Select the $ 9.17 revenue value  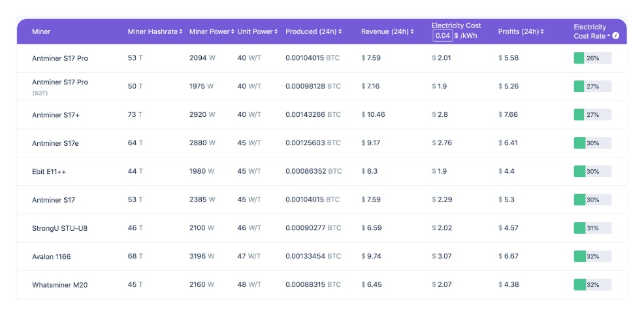click(x=371, y=143)
